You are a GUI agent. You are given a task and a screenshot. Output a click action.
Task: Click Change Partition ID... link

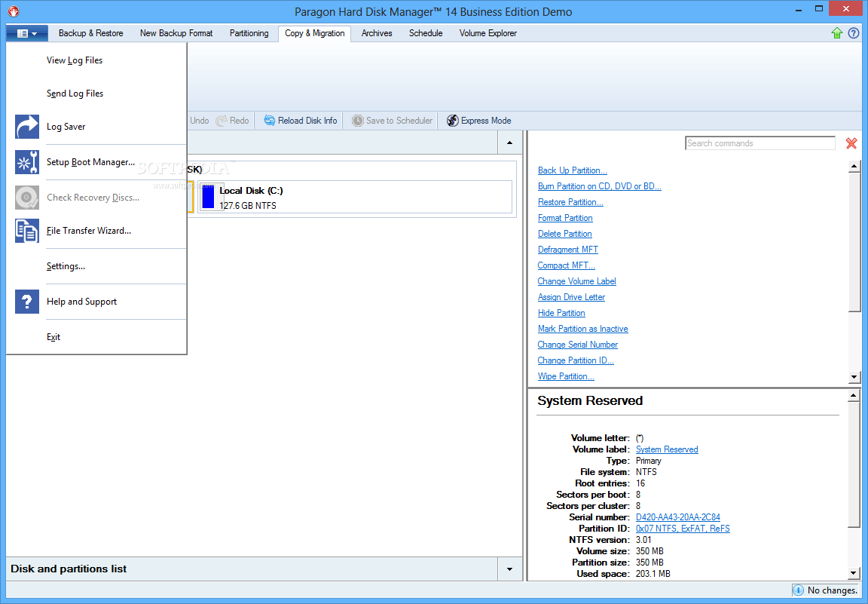[x=576, y=360]
